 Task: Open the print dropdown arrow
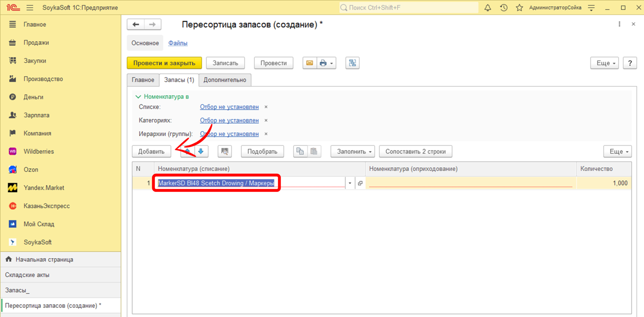[332, 63]
